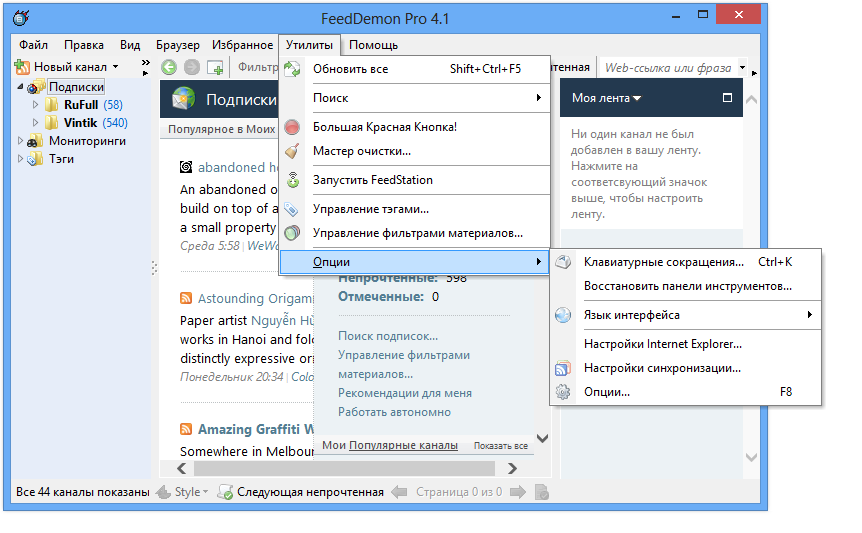
Task: Click the filter management icon in the menu
Action: [x=292, y=233]
